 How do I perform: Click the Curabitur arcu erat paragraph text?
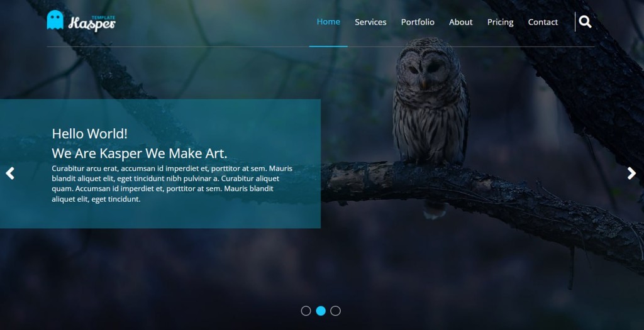(x=172, y=184)
